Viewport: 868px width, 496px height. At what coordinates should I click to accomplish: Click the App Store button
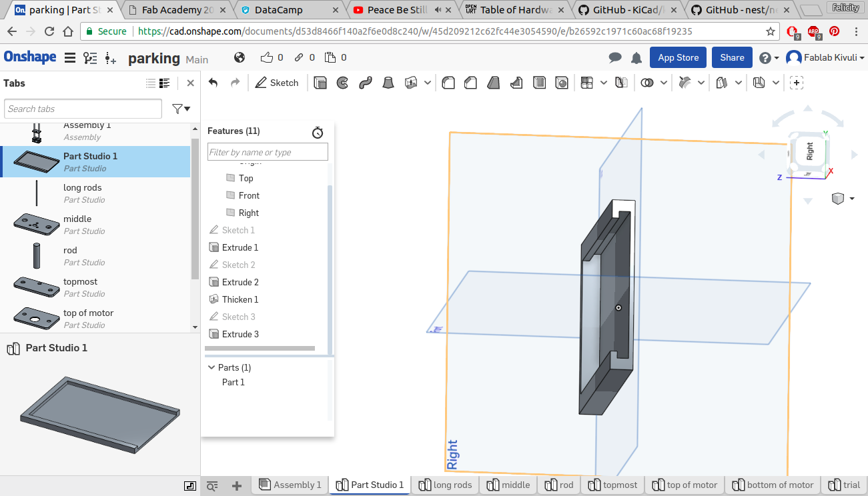(678, 57)
